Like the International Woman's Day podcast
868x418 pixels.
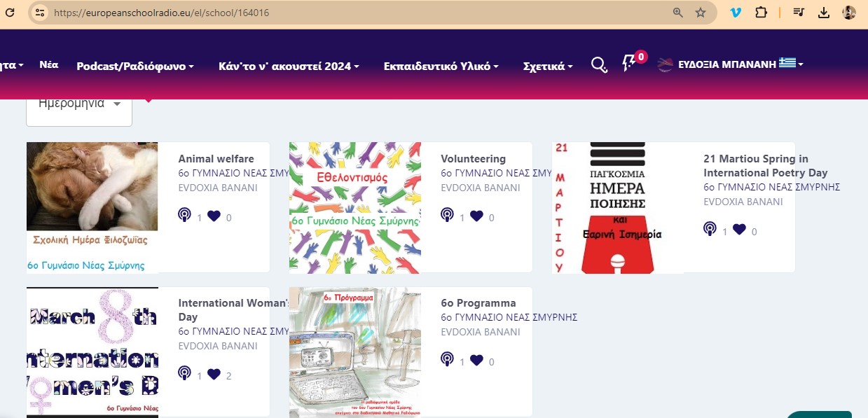(214, 375)
